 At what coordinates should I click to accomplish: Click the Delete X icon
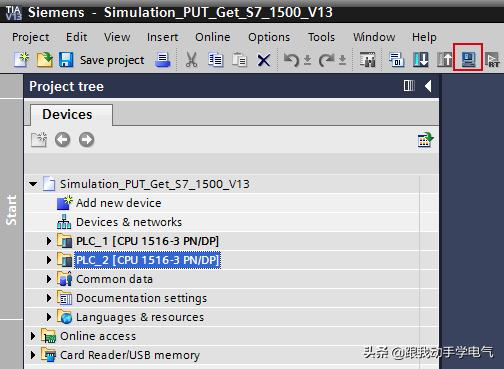264,61
